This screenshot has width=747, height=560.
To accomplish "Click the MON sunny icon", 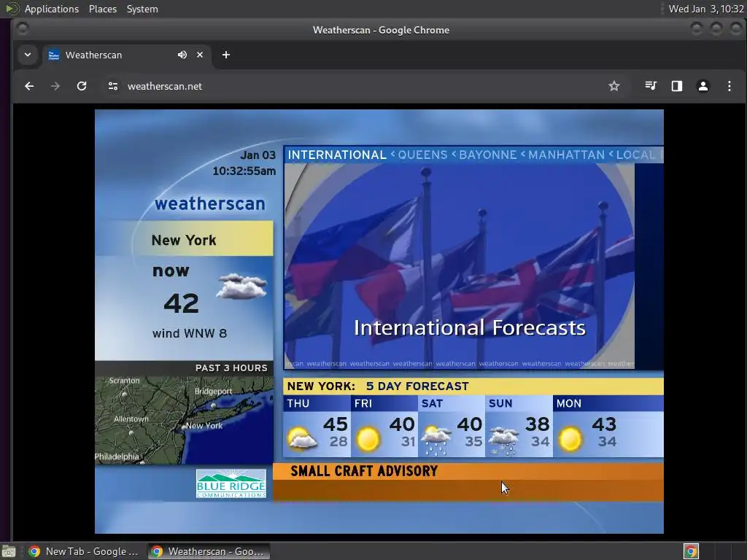I will click(x=570, y=438).
